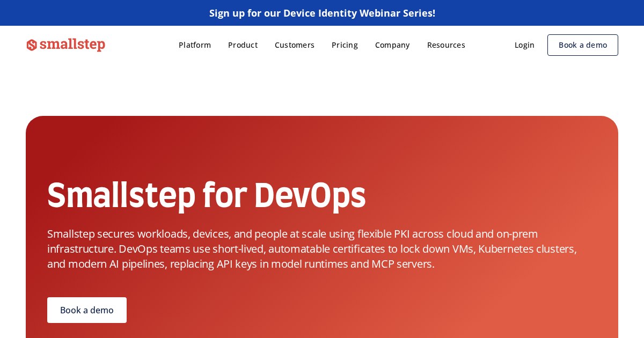Click the paragraph beginning 'Smallstep secures workloads'
This screenshot has height=338, width=644.
coord(312,249)
